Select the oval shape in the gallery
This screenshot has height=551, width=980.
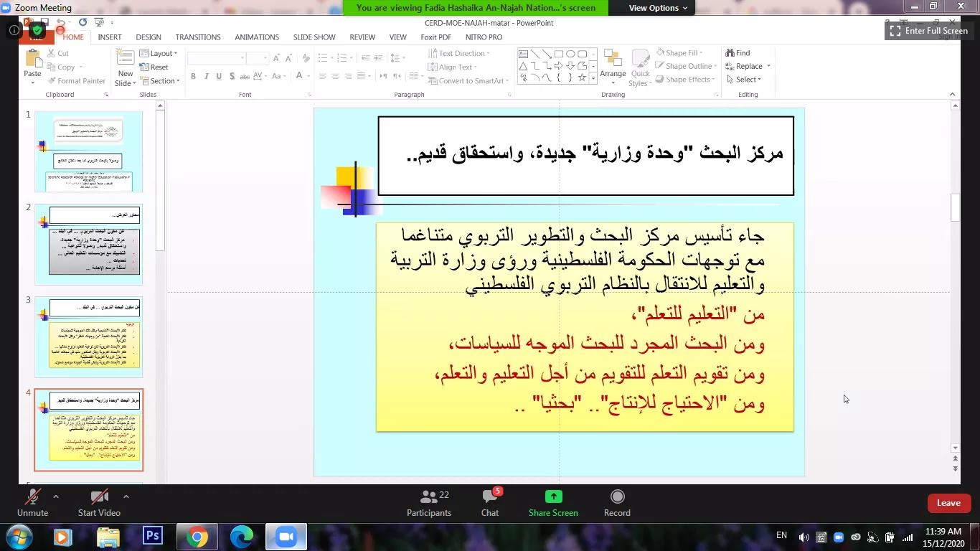(570, 54)
